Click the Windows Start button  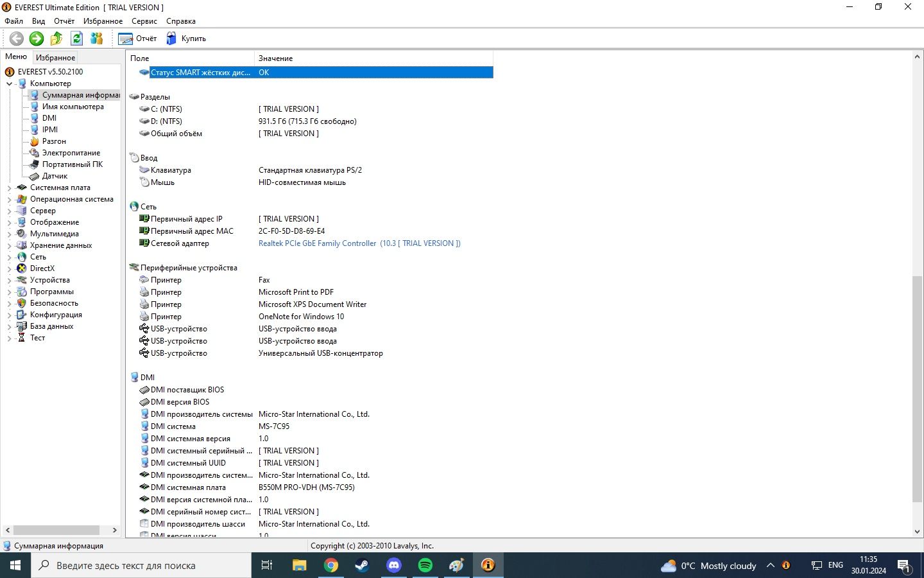(x=15, y=565)
